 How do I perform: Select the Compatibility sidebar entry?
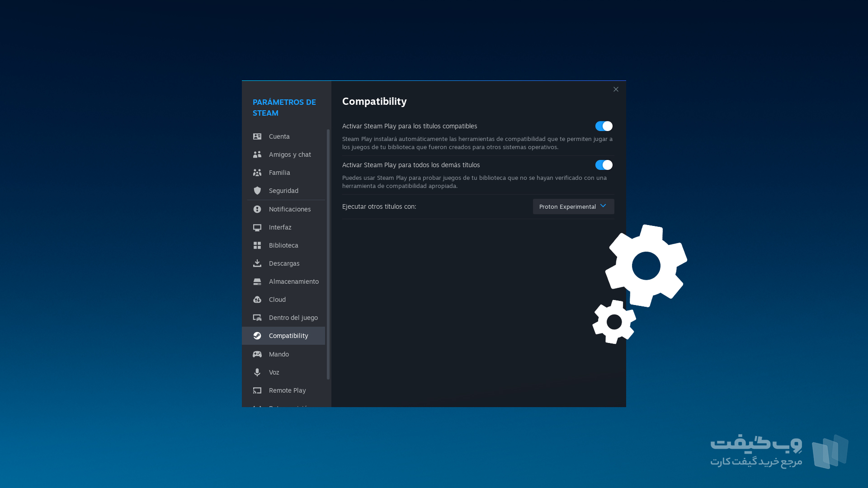[x=283, y=336]
